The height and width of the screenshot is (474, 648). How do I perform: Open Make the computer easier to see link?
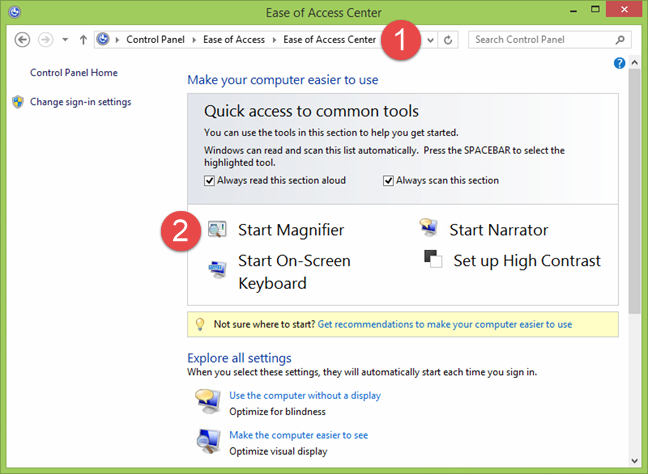pyautogui.click(x=298, y=435)
